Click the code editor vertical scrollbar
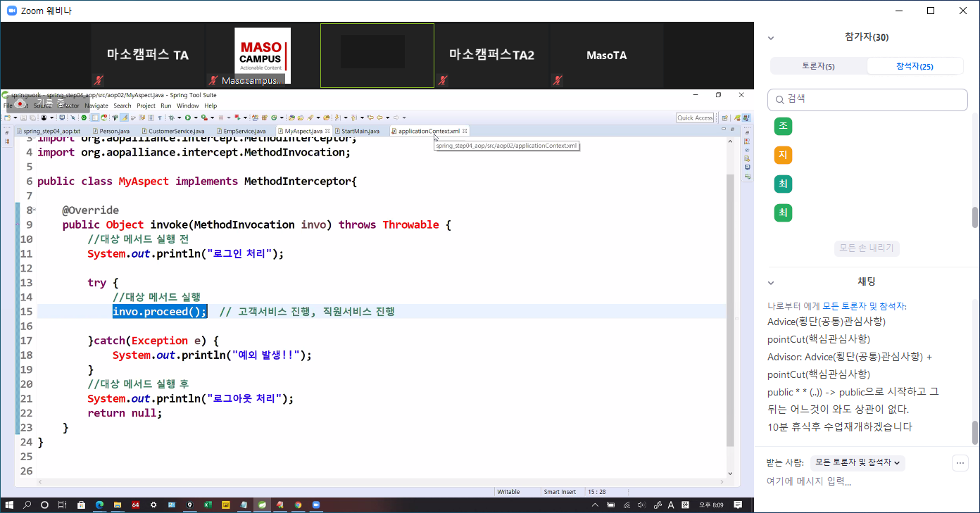This screenshot has width=980, height=513. 730,310
